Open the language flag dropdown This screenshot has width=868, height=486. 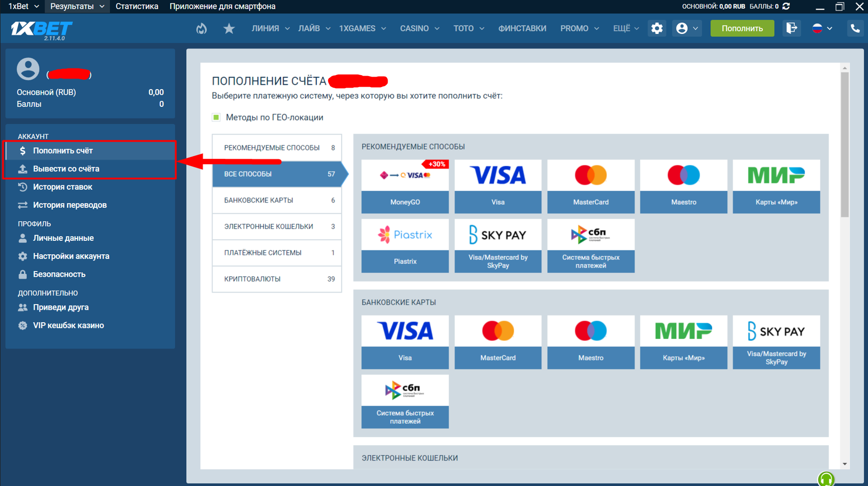point(822,29)
